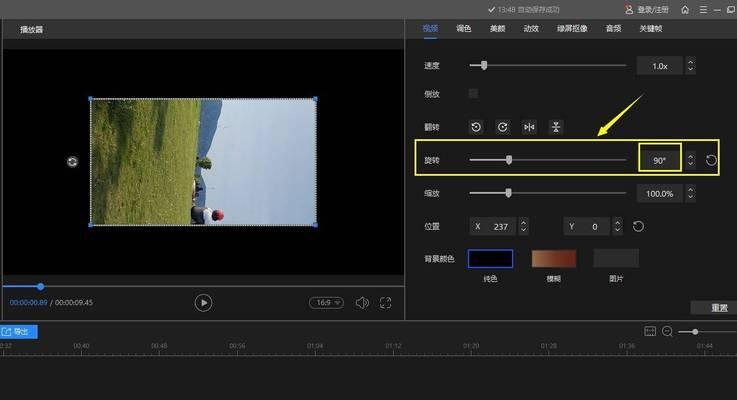Click the 100.0% zoom input field

click(x=659, y=193)
